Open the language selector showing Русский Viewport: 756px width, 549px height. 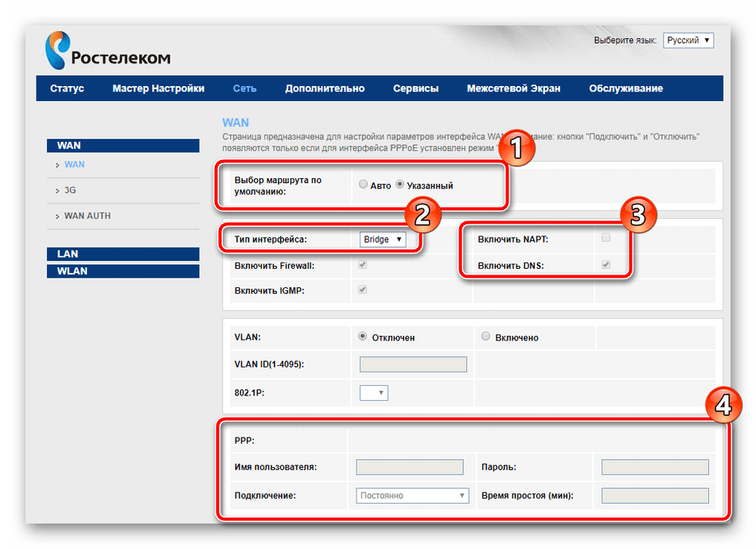pos(688,41)
